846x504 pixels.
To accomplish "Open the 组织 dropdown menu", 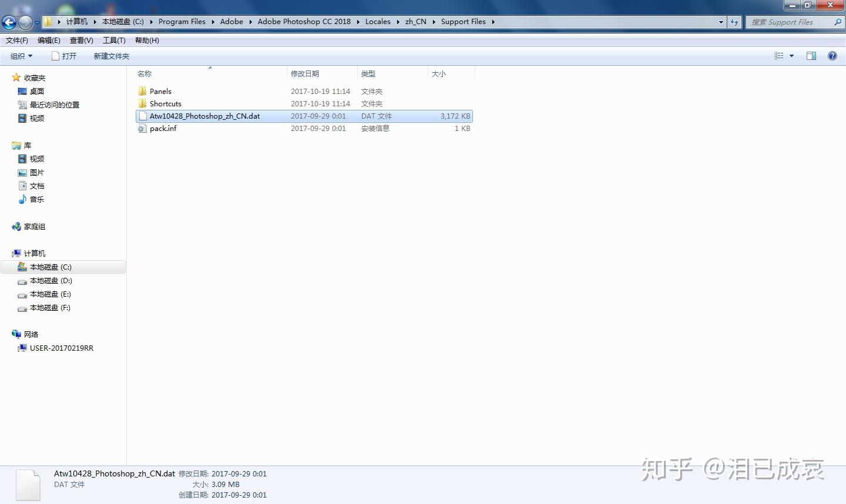I will coord(21,56).
